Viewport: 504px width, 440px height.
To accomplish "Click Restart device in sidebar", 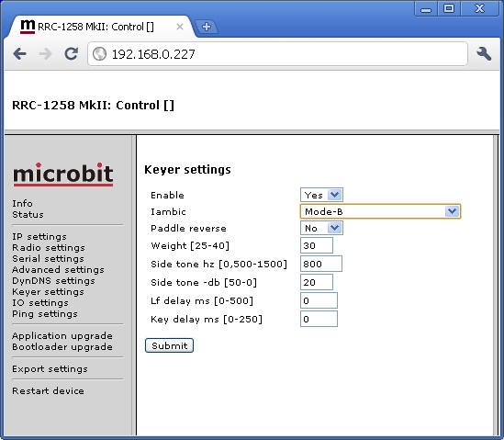I will [x=48, y=390].
